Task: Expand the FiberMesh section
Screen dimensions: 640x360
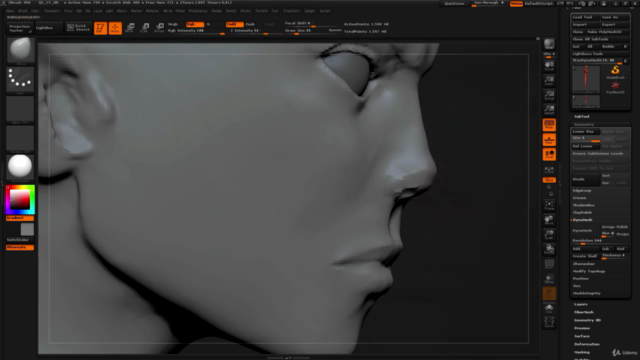Action: (584, 312)
